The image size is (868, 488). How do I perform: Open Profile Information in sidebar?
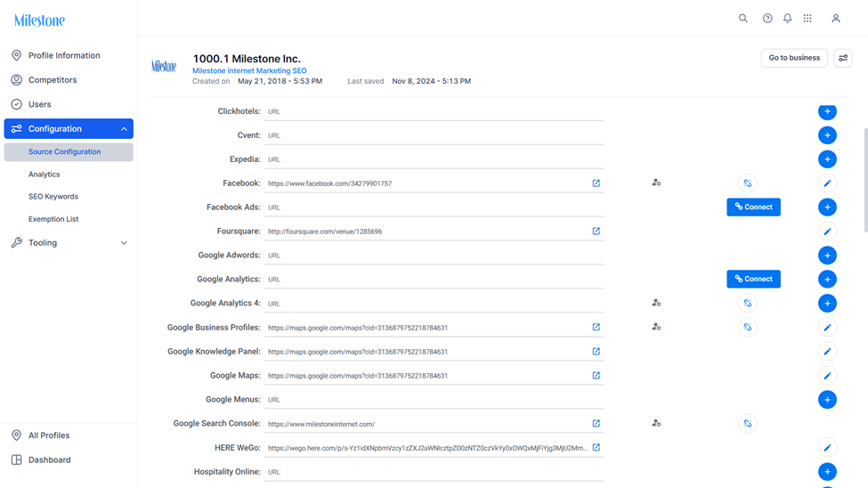(x=69, y=55)
